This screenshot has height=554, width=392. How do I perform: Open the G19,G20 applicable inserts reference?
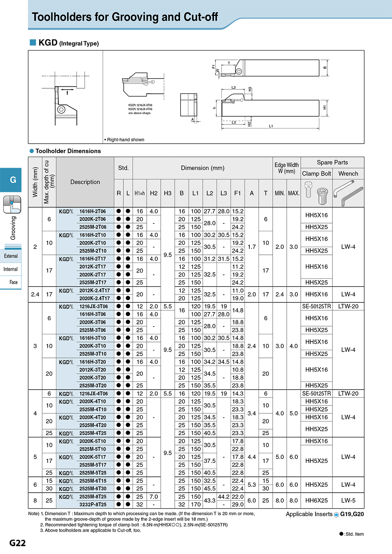tap(352, 514)
